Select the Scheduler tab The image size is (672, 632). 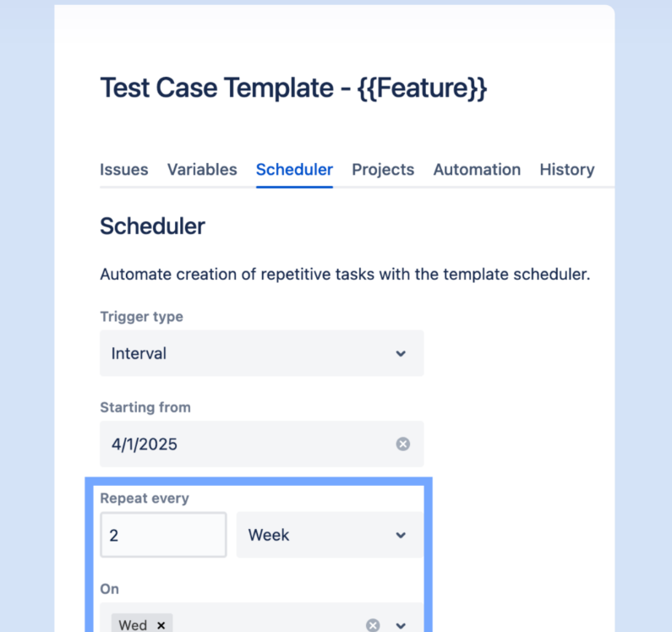coord(294,170)
